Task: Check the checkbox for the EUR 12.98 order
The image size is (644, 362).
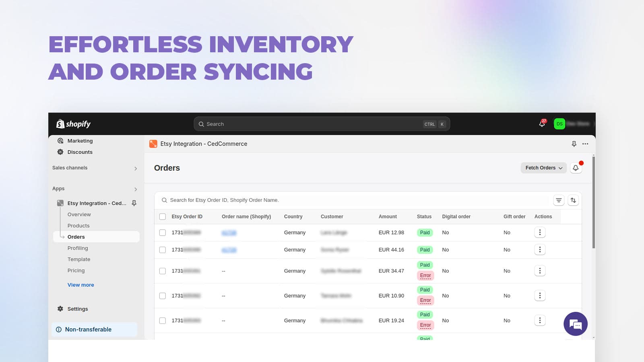Action: pyautogui.click(x=162, y=232)
